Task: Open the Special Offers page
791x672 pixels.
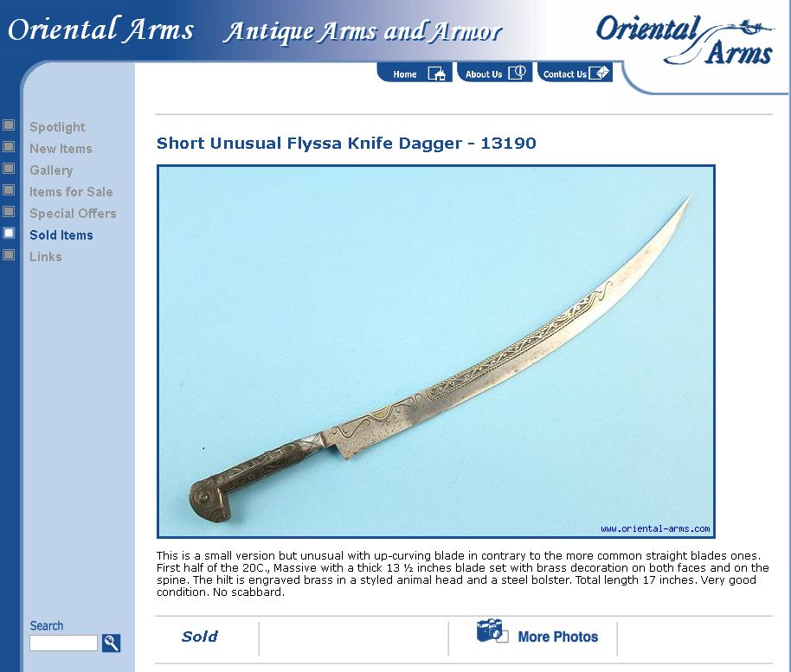Action: pyautogui.click(x=73, y=214)
